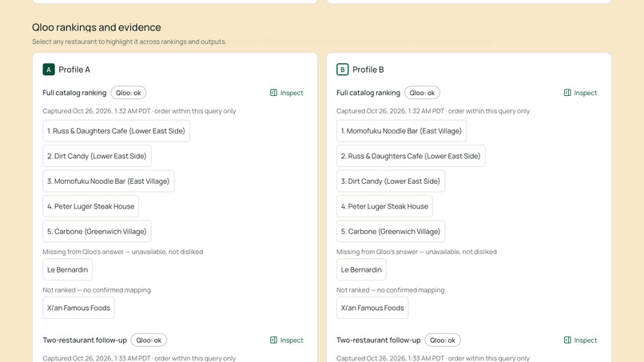Image resolution: width=644 pixels, height=362 pixels.
Task: Select Dirt Candy ranked 3 in Profile B
Action: coord(391,181)
